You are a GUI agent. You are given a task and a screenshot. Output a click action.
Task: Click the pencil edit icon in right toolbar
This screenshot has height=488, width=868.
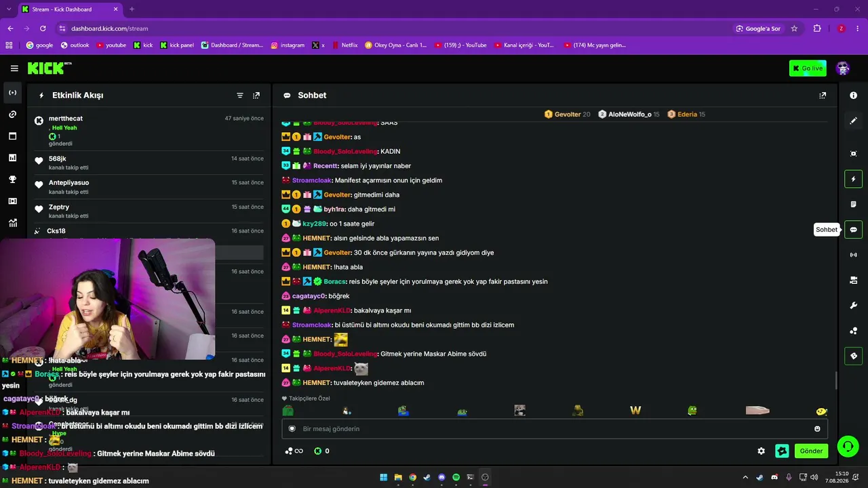(x=854, y=121)
